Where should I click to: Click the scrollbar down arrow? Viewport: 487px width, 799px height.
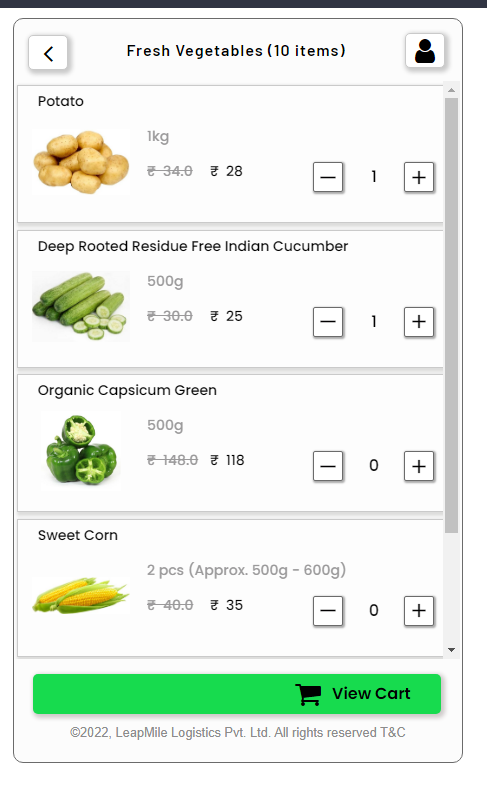pyautogui.click(x=451, y=650)
